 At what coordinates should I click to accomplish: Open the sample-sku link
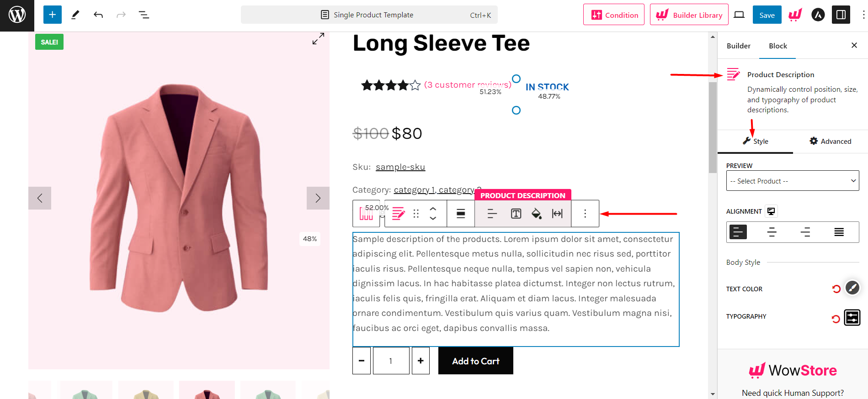pos(400,167)
